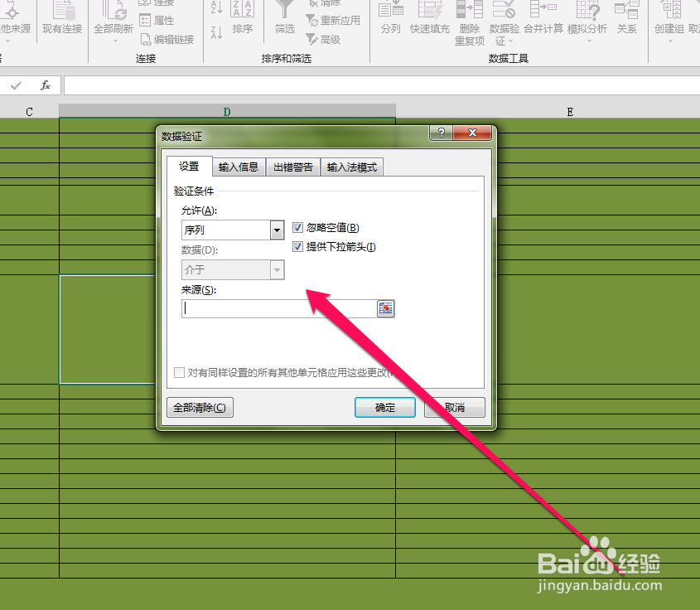Select the 输入信息 tab

point(238,166)
